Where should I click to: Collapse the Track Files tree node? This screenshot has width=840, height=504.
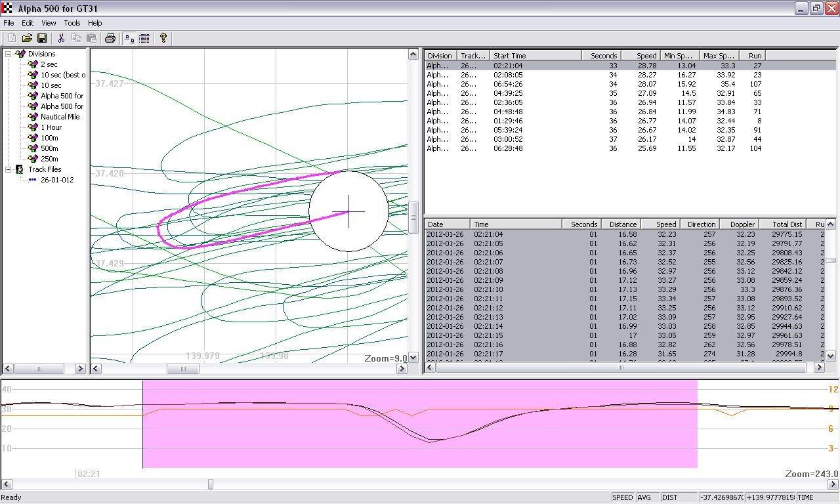click(x=9, y=169)
